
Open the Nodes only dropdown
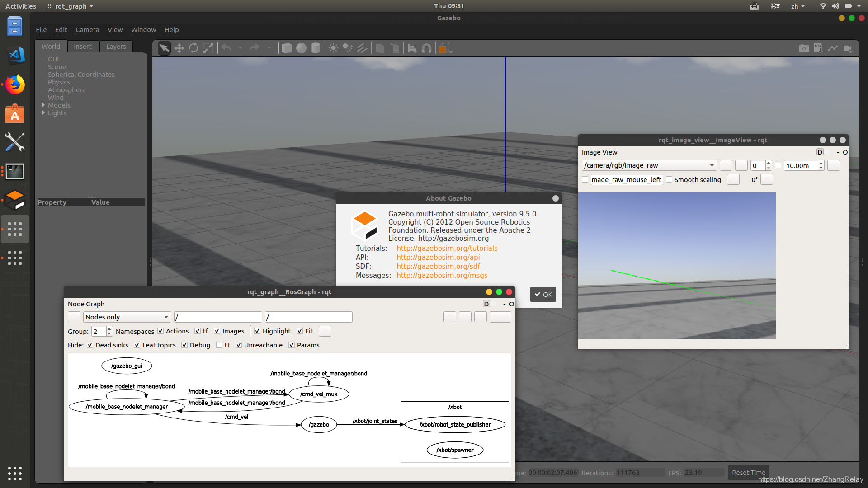pyautogui.click(x=127, y=317)
